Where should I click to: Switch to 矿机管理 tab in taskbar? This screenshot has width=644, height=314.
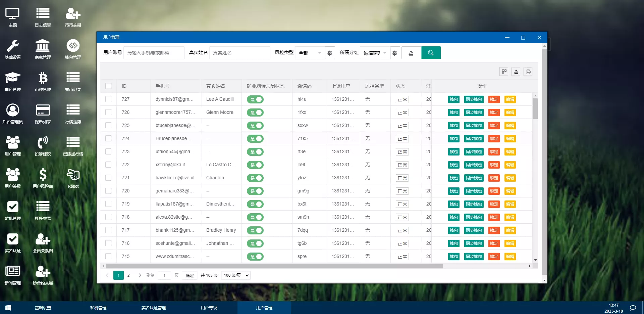coord(98,308)
